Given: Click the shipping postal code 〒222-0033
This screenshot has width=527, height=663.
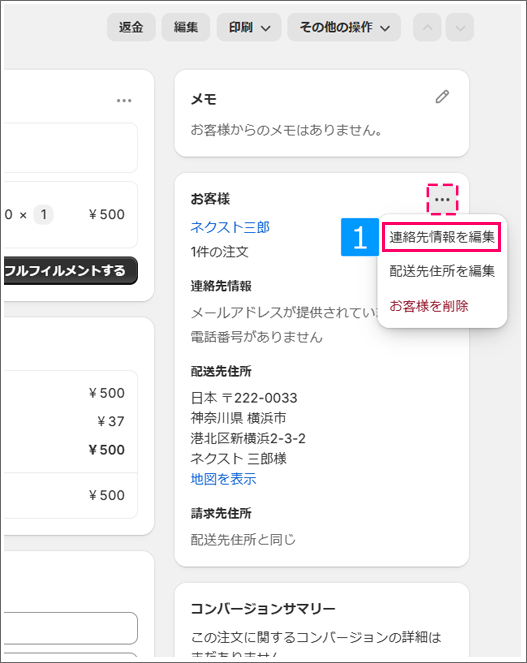Looking at the screenshot, I should point(260,398).
